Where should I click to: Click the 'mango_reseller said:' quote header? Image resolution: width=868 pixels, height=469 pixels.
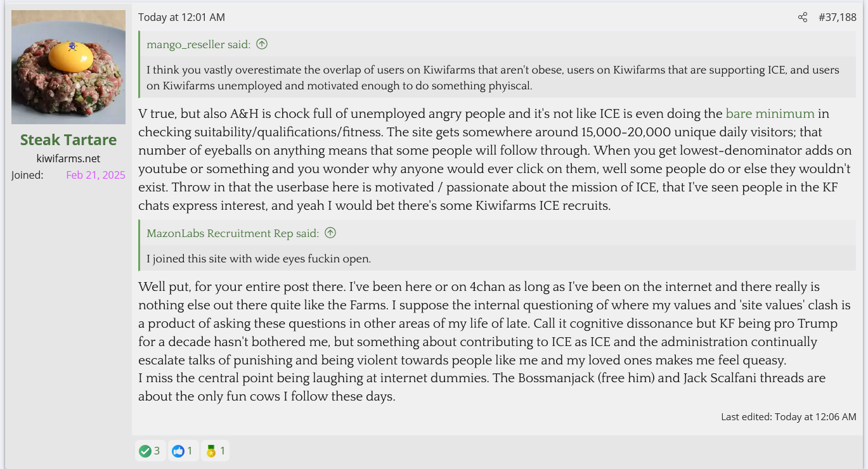pos(198,44)
